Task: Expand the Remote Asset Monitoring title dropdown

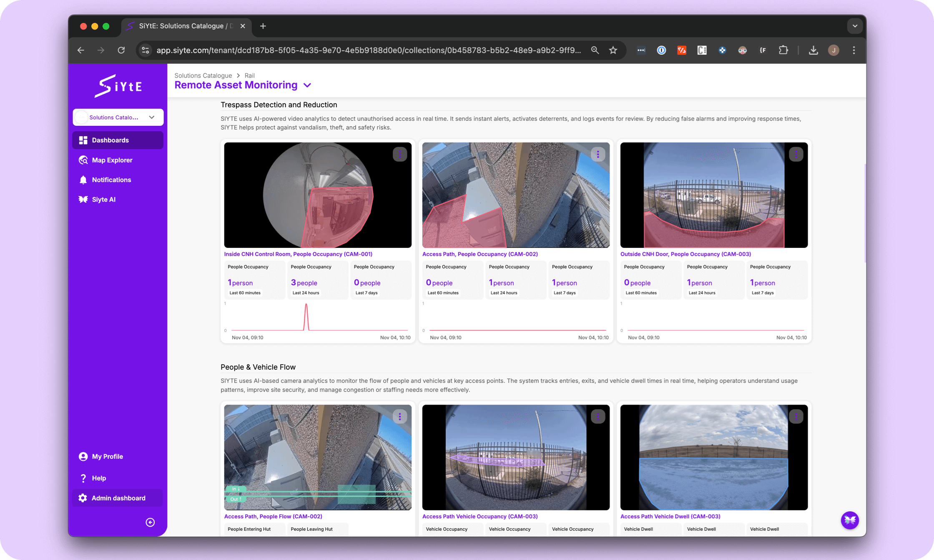Action: pos(307,85)
